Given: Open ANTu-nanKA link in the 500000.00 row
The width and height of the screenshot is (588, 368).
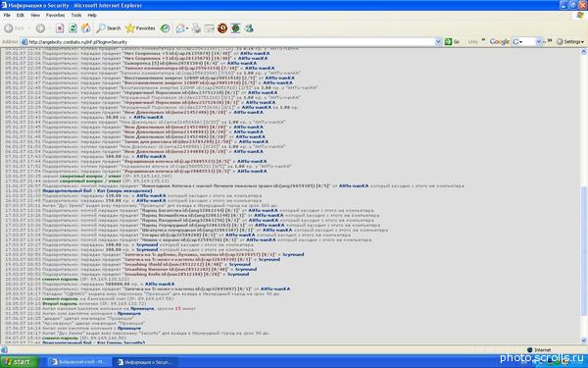Looking at the screenshot, I should 160,284.
